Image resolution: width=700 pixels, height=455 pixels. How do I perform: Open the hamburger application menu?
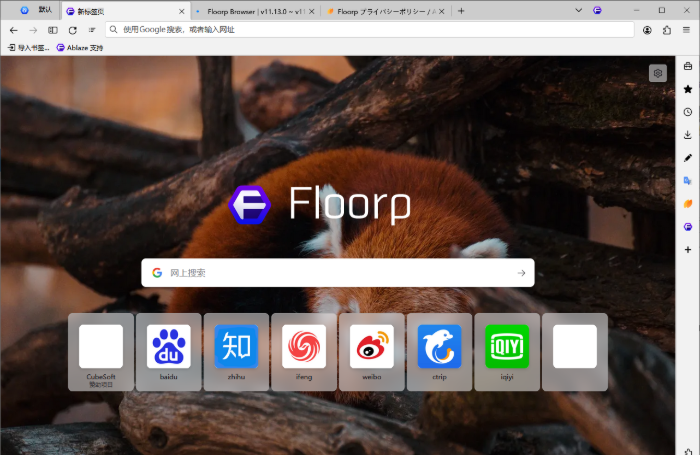coord(686,30)
